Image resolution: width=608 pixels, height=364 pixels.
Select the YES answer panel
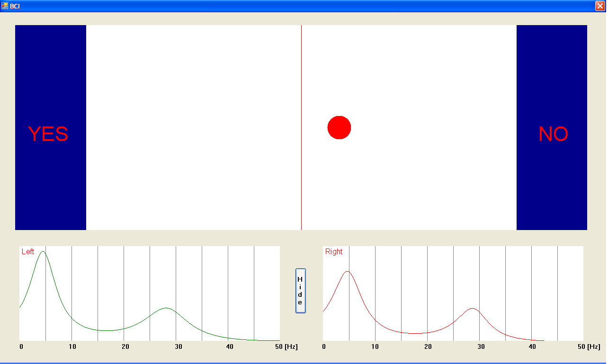pyautogui.click(x=51, y=127)
